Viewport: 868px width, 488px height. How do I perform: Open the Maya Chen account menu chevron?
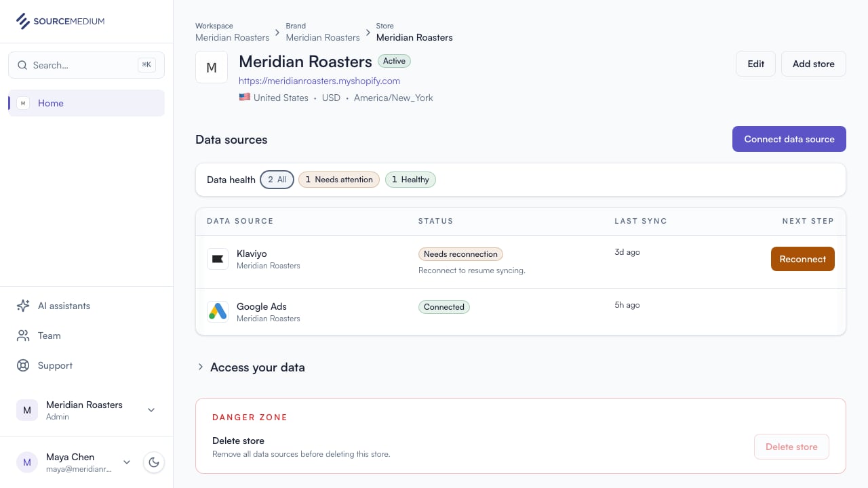[x=127, y=462]
